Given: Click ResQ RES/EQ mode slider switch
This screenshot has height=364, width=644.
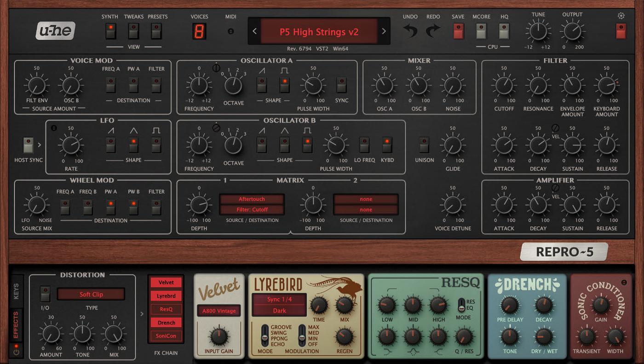Looking at the screenshot, I should (461, 304).
